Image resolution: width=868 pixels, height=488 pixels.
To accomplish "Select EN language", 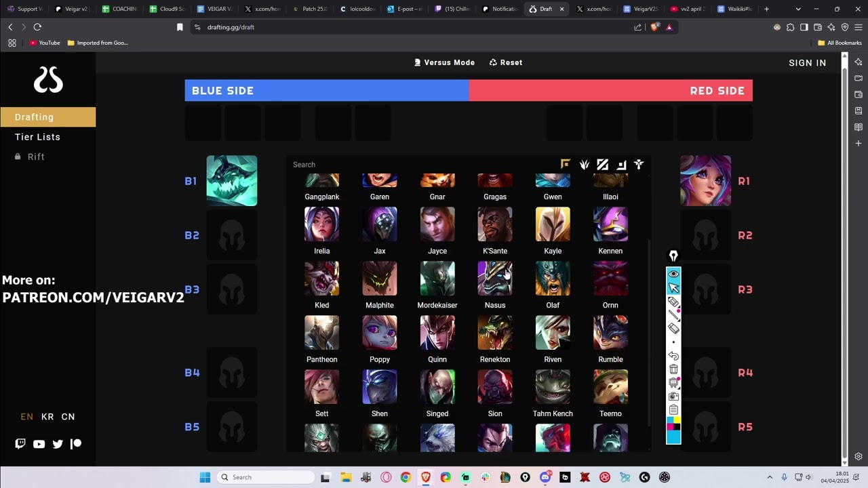I will point(27,417).
